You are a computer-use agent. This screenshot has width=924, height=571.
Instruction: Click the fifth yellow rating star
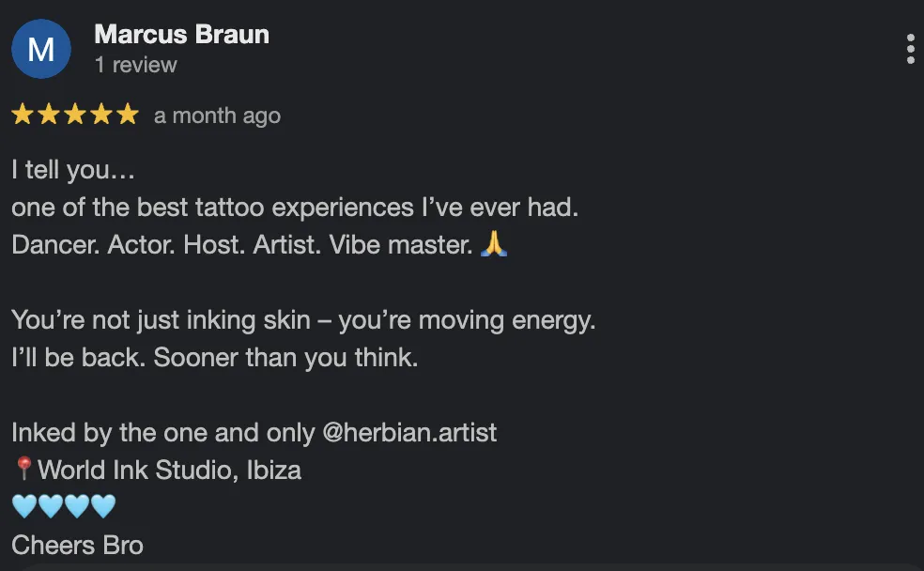click(x=128, y=116)
